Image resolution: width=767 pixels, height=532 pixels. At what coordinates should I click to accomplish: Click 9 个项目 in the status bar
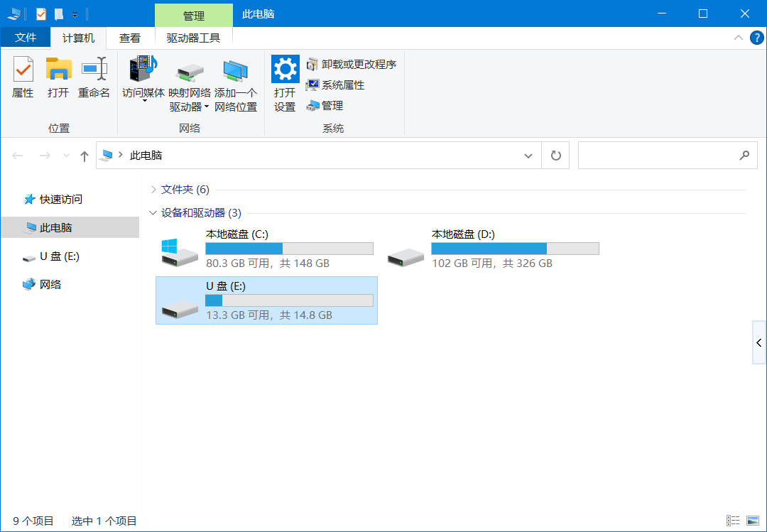[33, 521]
